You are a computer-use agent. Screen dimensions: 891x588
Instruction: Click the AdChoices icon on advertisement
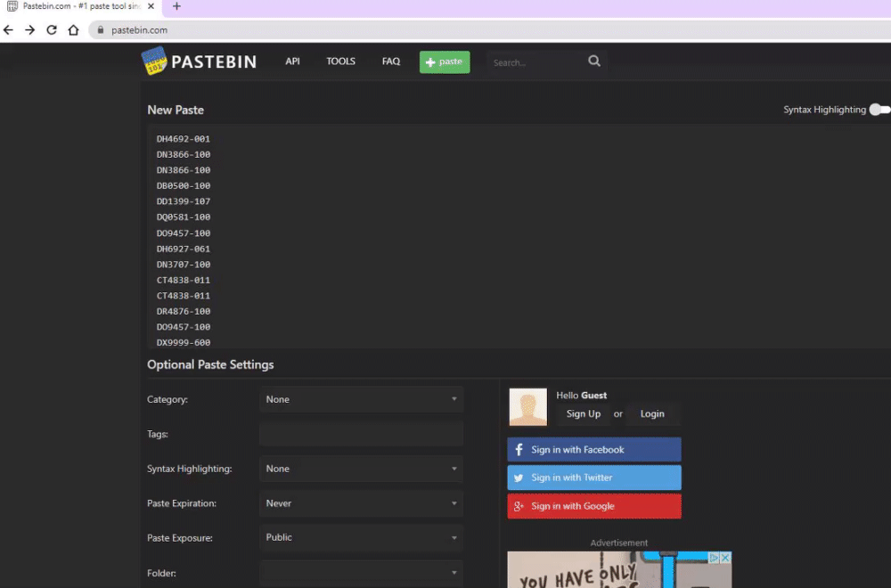[714, 558]
